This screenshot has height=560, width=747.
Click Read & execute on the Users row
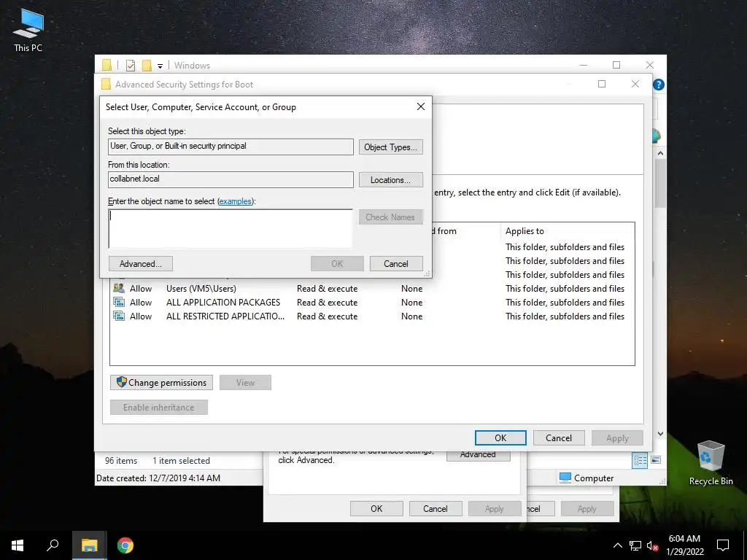[x=328, y=289]
